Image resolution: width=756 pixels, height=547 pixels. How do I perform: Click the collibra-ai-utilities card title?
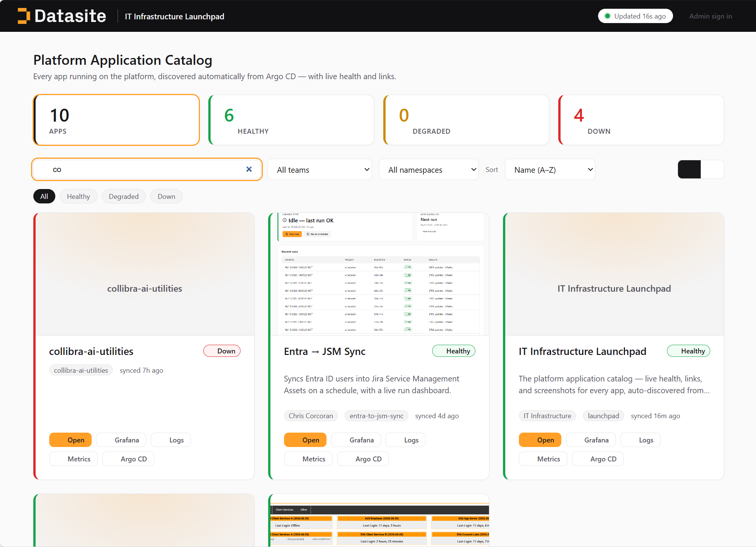coord(91,351)
